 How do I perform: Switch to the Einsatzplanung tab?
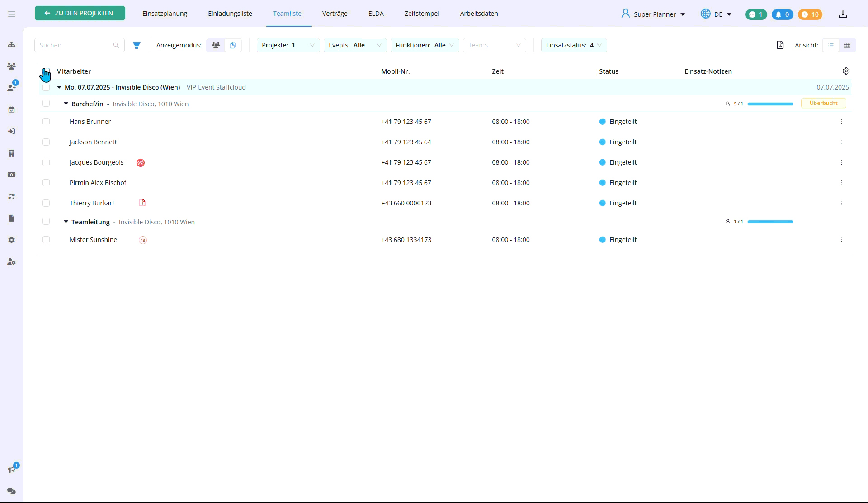pyautogui.click(x=165, y=14)
